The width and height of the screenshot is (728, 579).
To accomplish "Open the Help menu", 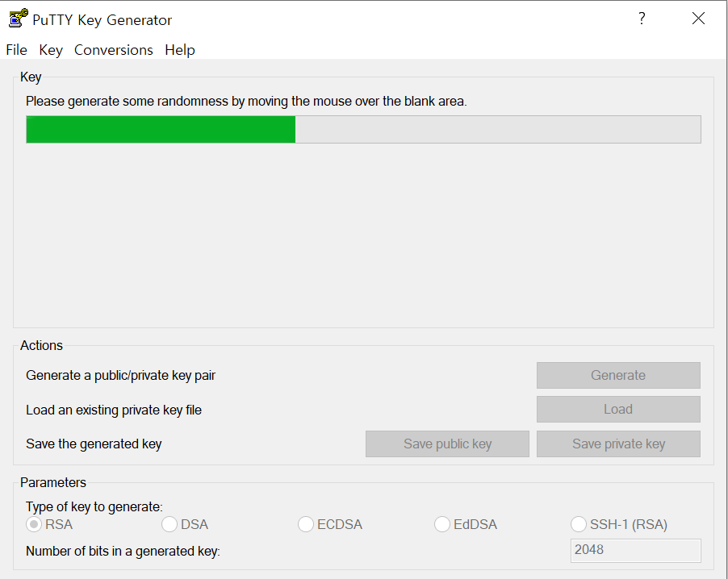I will 180,50.
